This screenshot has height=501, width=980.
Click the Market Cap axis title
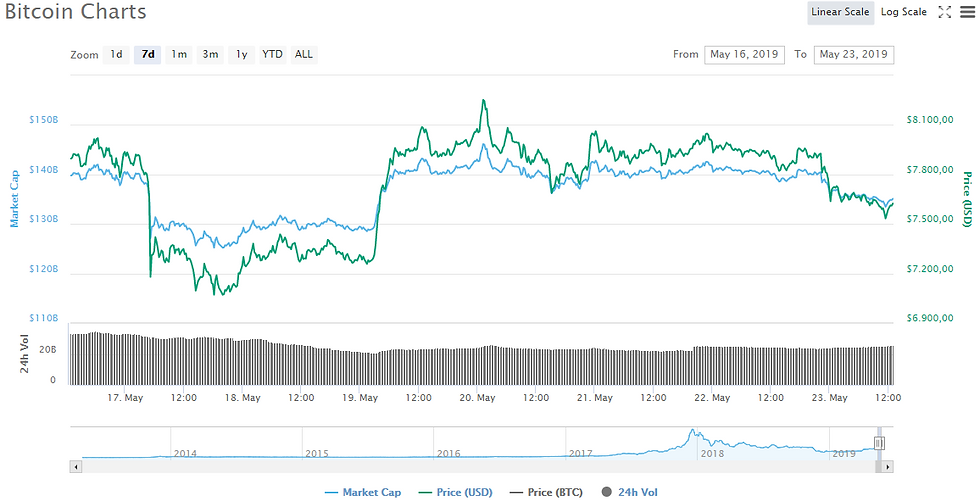point(14,198)
